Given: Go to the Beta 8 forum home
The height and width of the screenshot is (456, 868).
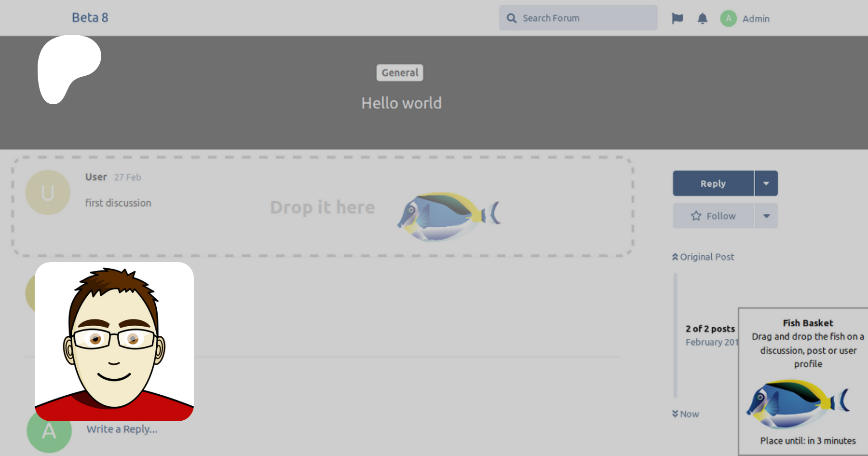Looking at the screenshot, I should (90, 18).
